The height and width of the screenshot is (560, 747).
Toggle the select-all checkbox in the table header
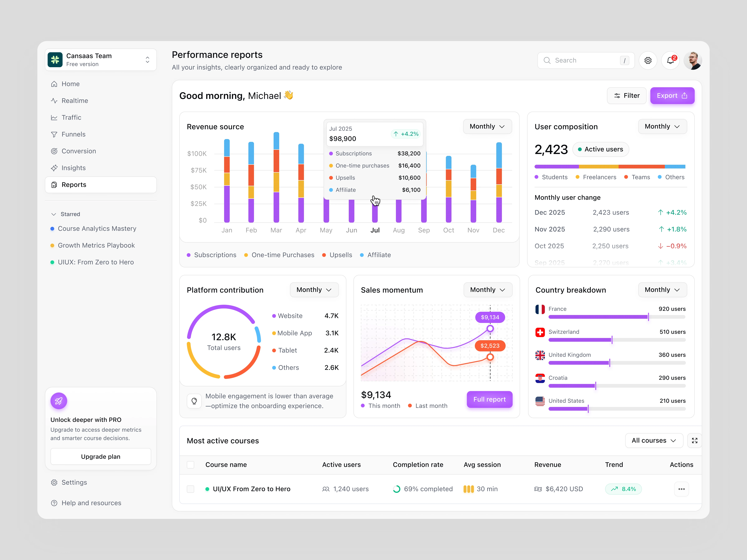[x=190, y=465]
